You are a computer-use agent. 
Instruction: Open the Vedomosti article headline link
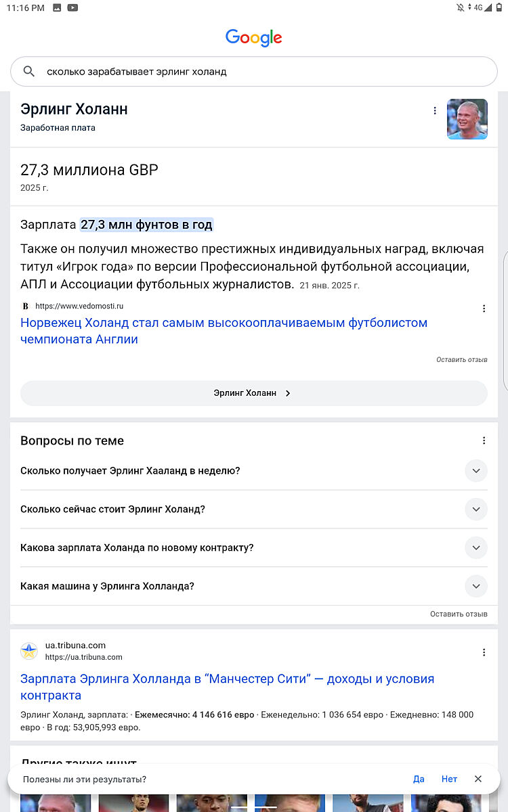coord(224,331)
